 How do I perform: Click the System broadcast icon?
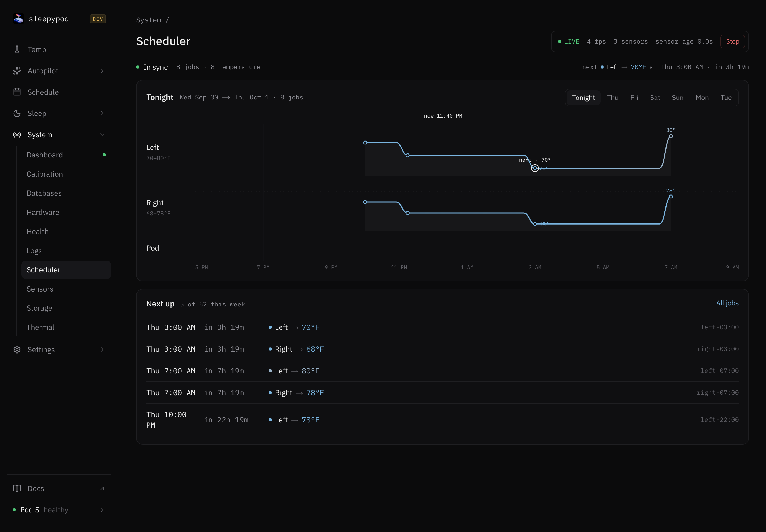(17, 135)
